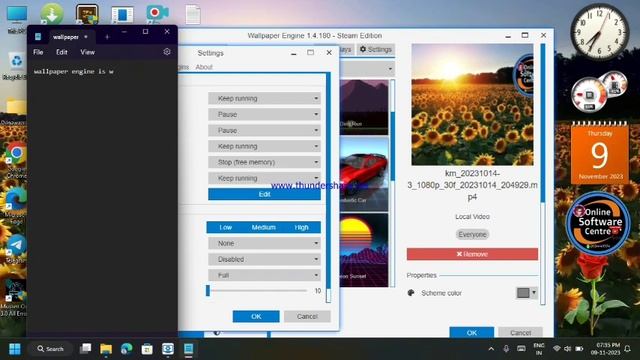Open the File menu in Notepad

(x=38, y=52)
